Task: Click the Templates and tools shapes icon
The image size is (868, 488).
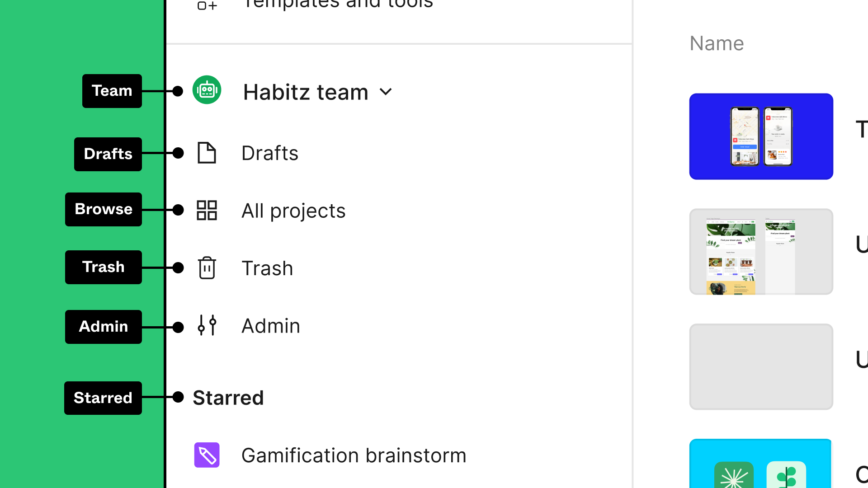Action: tap(208, 5)
